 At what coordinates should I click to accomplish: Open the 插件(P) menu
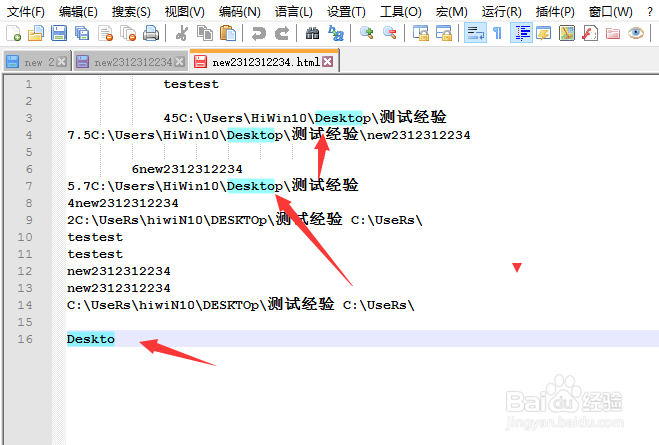click(x=555, y=11)
